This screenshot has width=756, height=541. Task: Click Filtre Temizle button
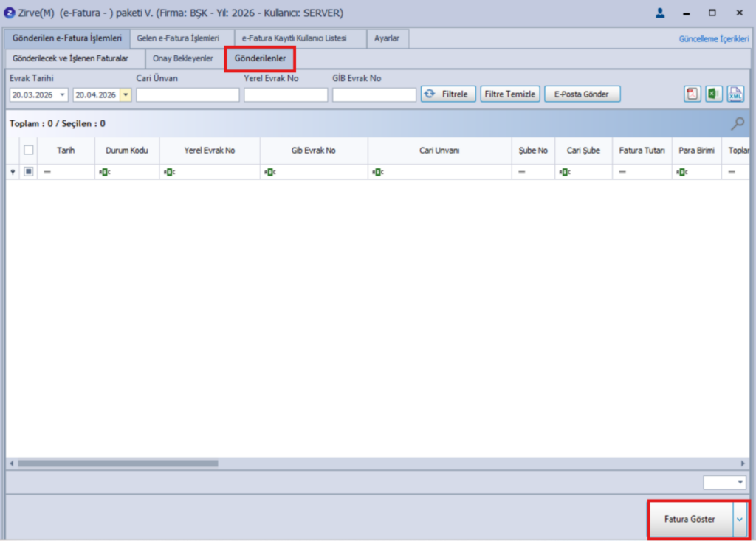point(509,94)
